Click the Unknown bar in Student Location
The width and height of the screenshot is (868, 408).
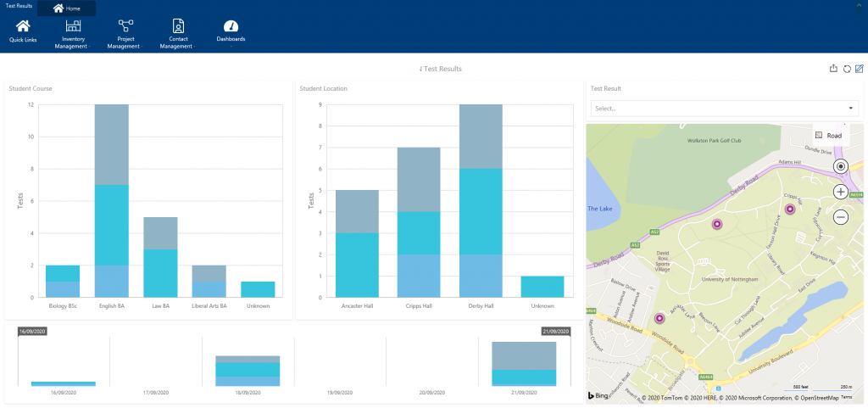[x=542, y=287]
